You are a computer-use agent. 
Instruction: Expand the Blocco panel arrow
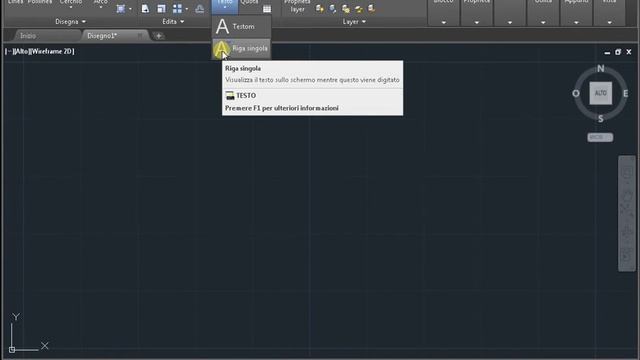tap(444, 22)
